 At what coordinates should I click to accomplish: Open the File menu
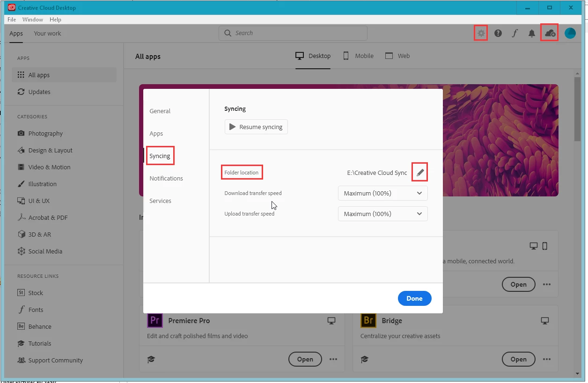(12, 20)
